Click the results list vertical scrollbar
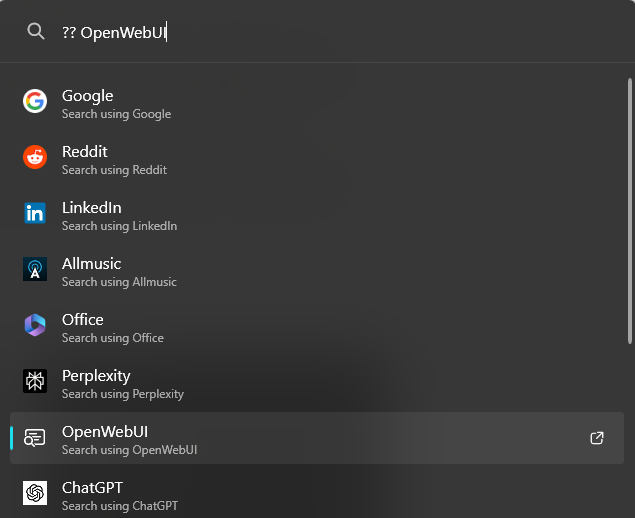635x518 pixels. point(630,211)
